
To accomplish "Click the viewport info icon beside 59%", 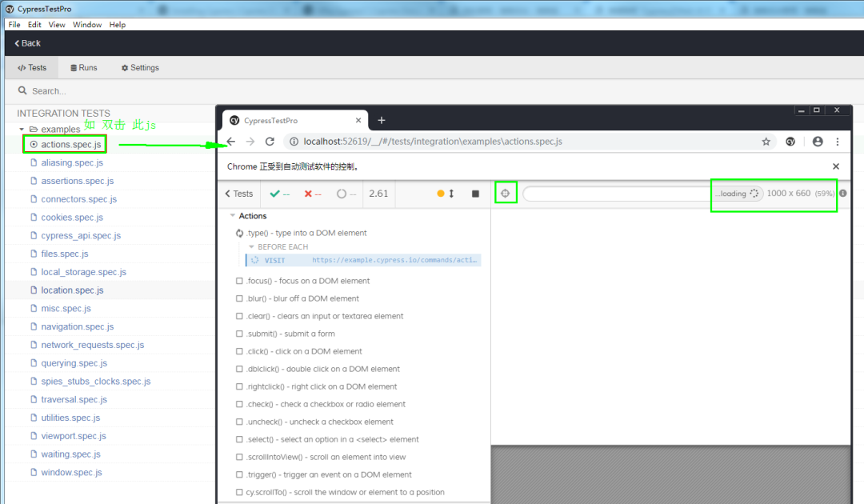I will (x=843, y=194).
